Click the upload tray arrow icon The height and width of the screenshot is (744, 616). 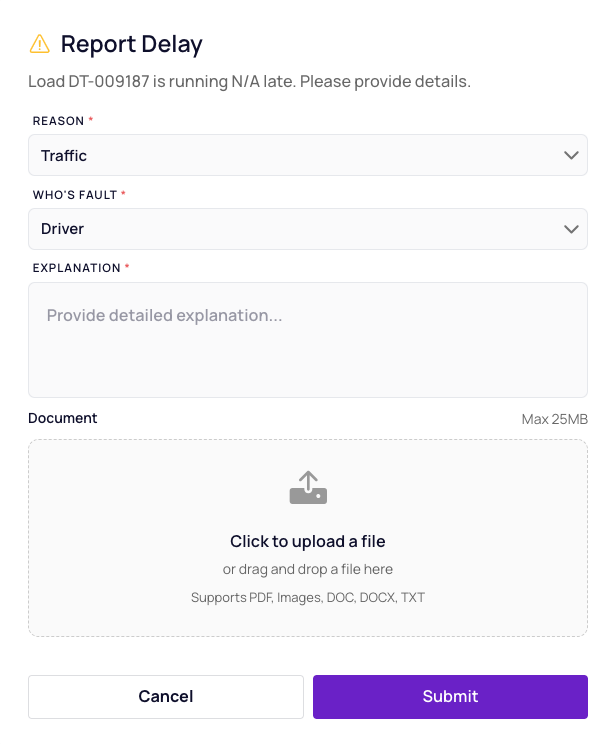tap(308, 487)
